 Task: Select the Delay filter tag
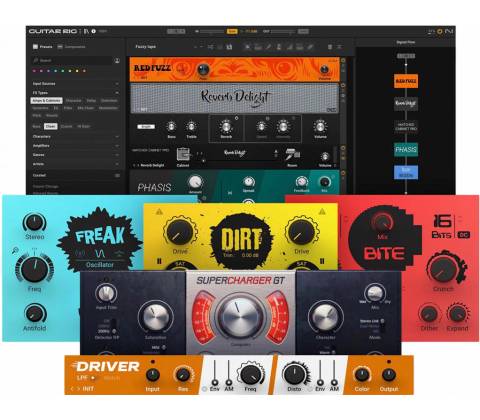pyautogui.click(x=91, y=100)
